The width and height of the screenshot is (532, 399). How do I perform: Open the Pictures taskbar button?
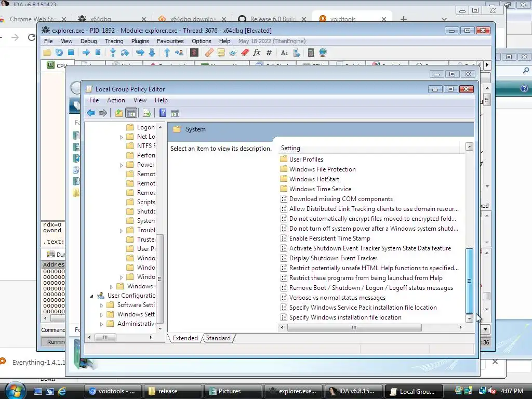(x=232, y=391)
